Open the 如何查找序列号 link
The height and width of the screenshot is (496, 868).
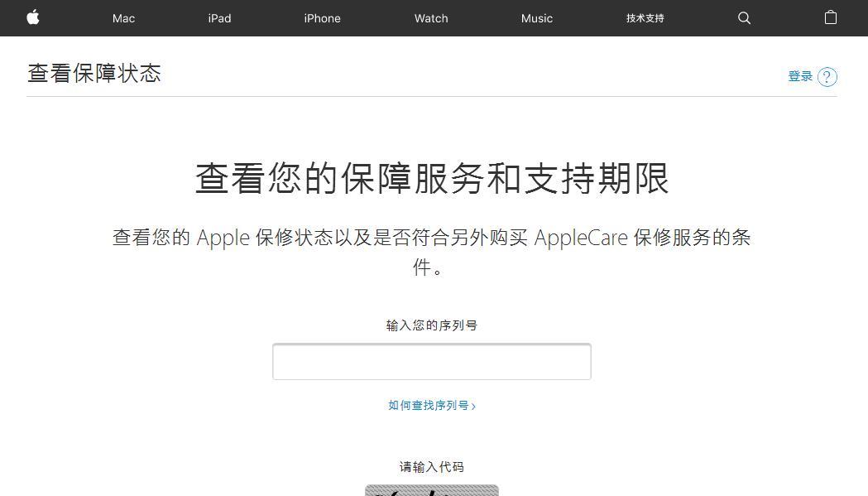click(429, 406)
